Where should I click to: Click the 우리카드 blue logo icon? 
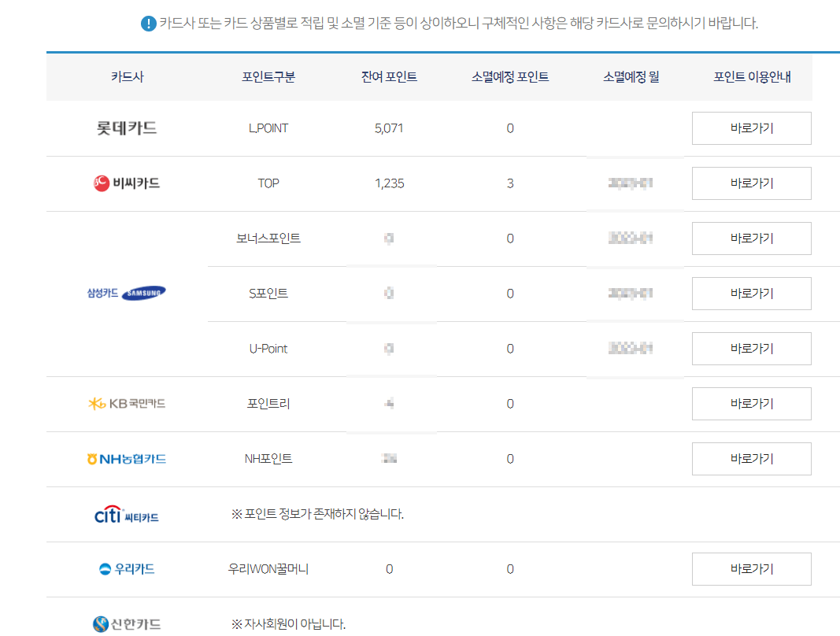(103, 568)
